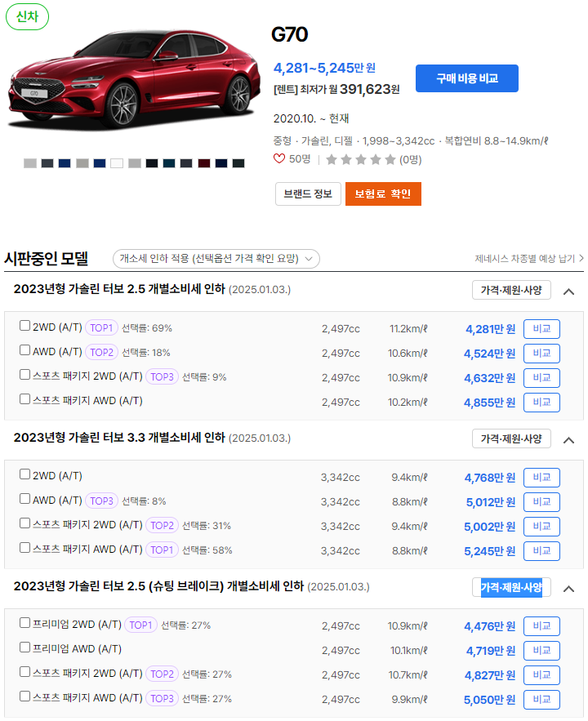This screenshot has height=721, width=588.
Task: Click 비교 for the 5,002만 원 model
Action: 541,527
